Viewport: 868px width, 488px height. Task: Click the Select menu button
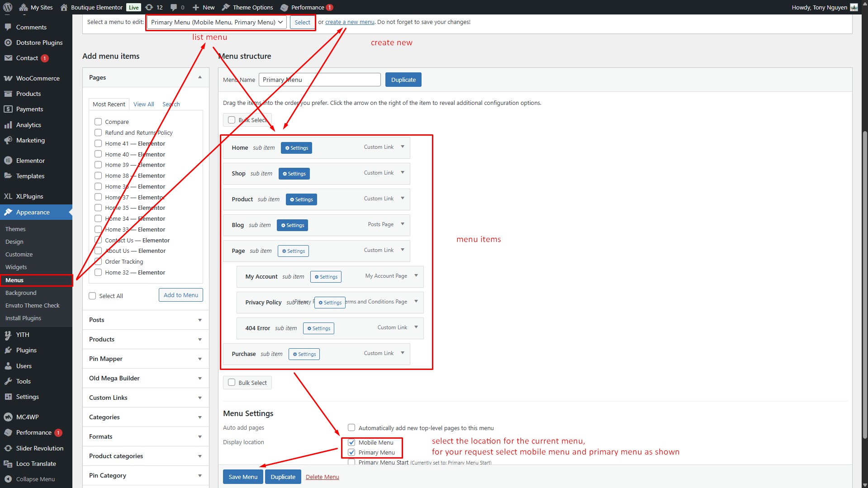[302, 22]
